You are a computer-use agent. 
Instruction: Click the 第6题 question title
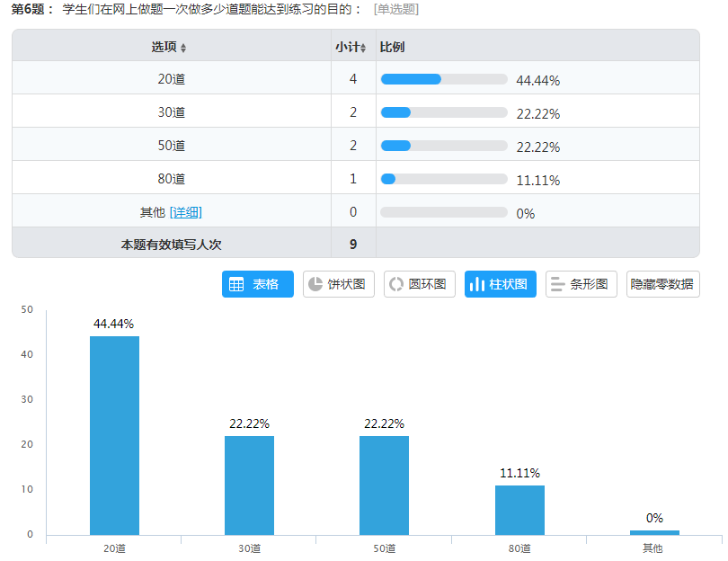coord(187,9)
